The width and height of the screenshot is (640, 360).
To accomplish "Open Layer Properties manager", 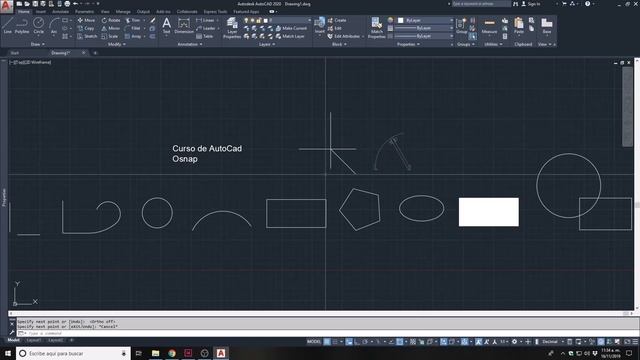I will (x=232, y=28).
